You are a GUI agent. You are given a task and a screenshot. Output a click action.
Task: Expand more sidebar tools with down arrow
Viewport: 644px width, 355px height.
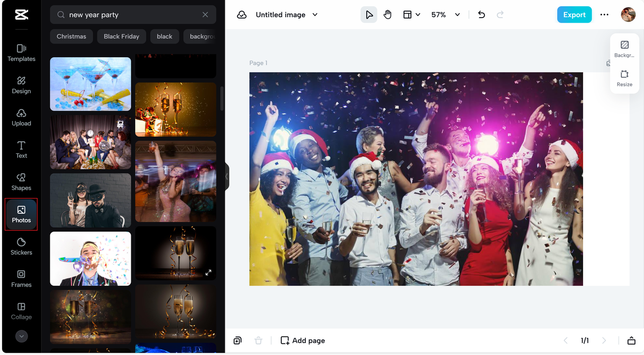click(21, 336)
